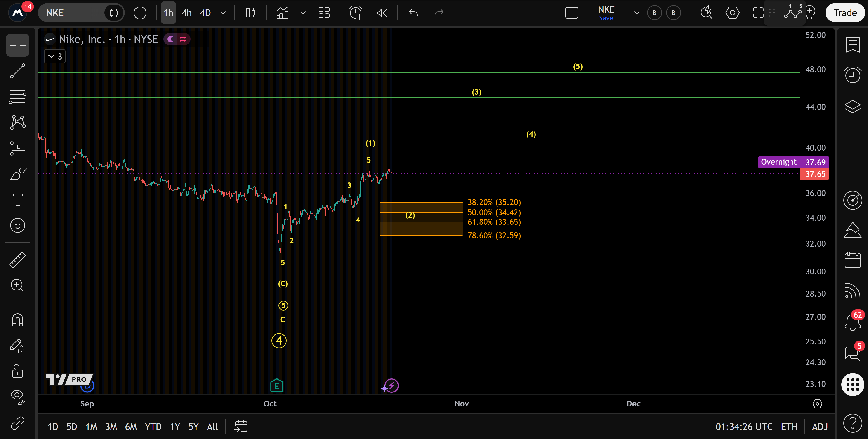Open the earnings E marker
868x439 pixels.
click(x=277, y=386)
